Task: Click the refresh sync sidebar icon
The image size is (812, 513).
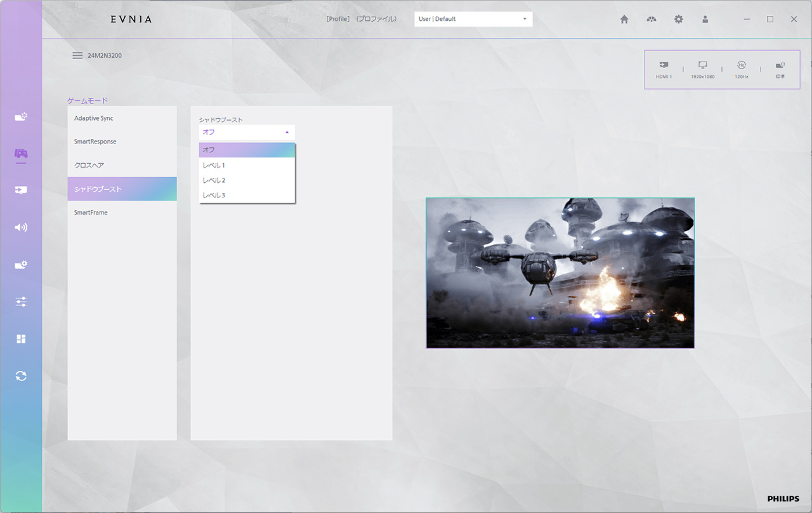Action: [x=21, y=376]
